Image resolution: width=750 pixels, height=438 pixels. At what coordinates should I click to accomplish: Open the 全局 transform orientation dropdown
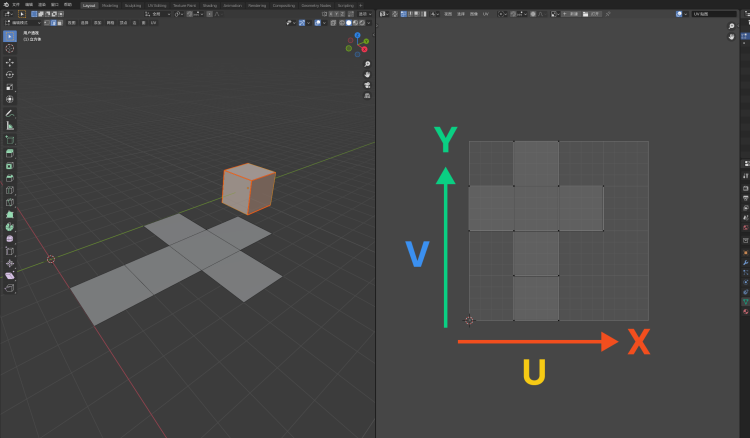tap(158, 14)
